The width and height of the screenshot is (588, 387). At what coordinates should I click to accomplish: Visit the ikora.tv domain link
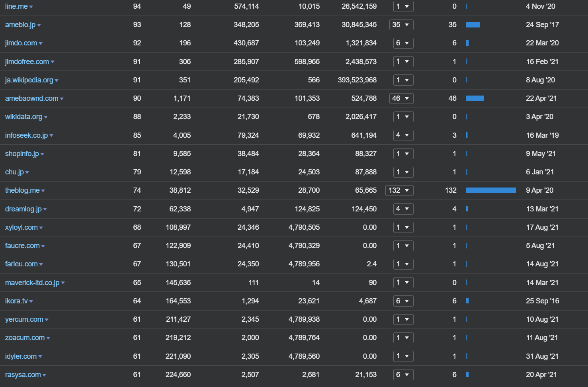[x=16, y=301]
